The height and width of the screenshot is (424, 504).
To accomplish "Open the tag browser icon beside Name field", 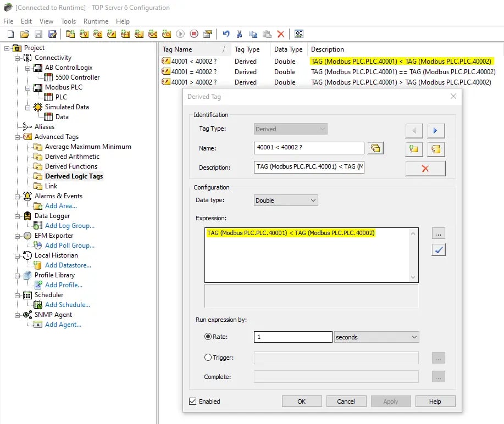I will (x=376, y=148).
